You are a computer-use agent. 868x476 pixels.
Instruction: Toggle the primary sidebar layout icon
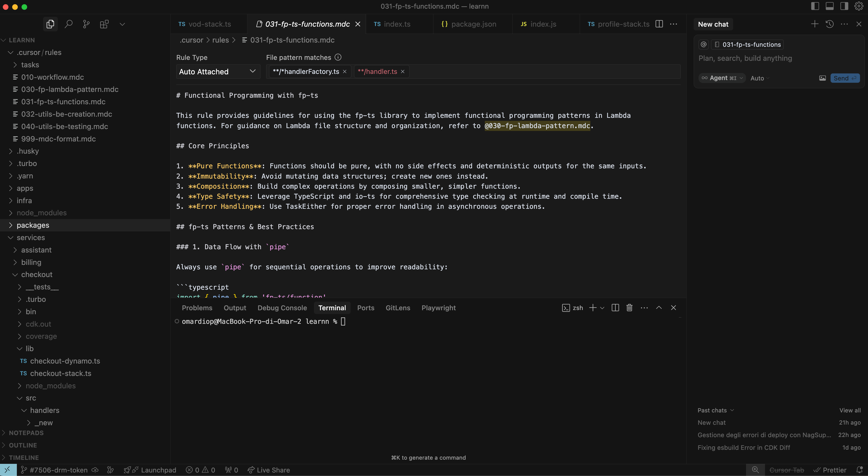(815, 6)
